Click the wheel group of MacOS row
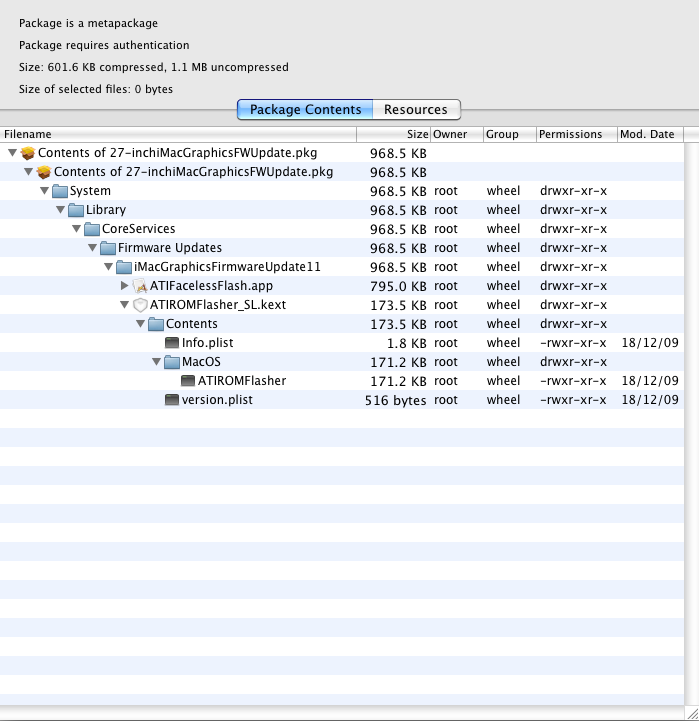 point(503,362)
